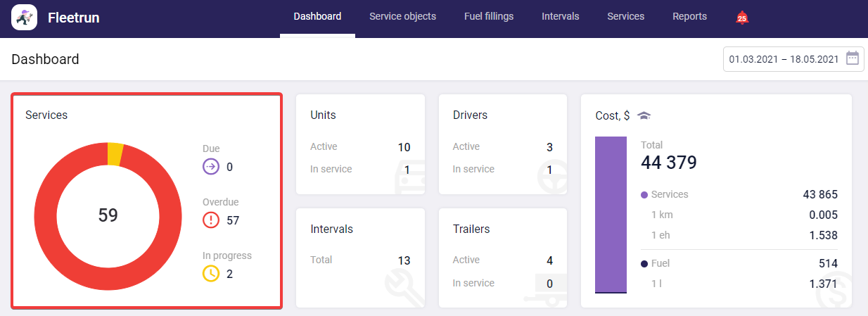Click the purple Services legend dot
Image resolution: width=868 pixels, height=316 pixels.
coord(644,195)
